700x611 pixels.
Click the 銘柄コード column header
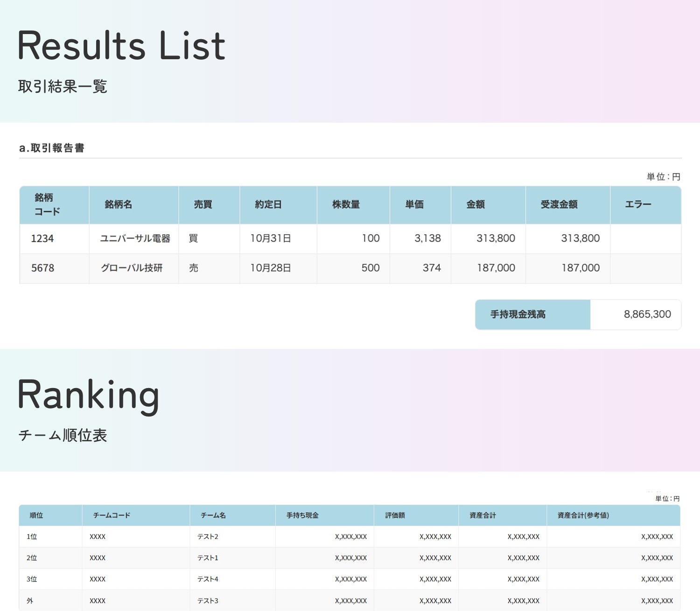coord(48,204)
